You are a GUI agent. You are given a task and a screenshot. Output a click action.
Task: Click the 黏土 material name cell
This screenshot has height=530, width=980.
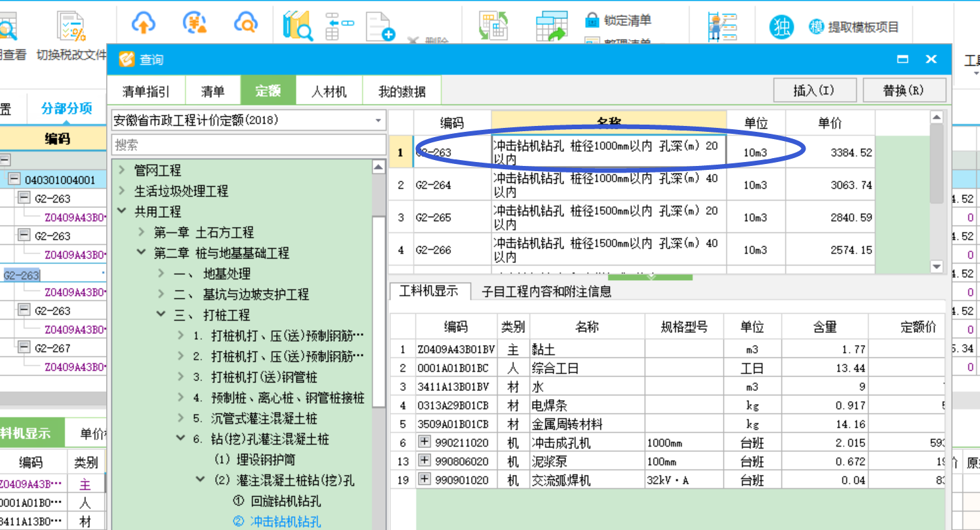[587, 350]
